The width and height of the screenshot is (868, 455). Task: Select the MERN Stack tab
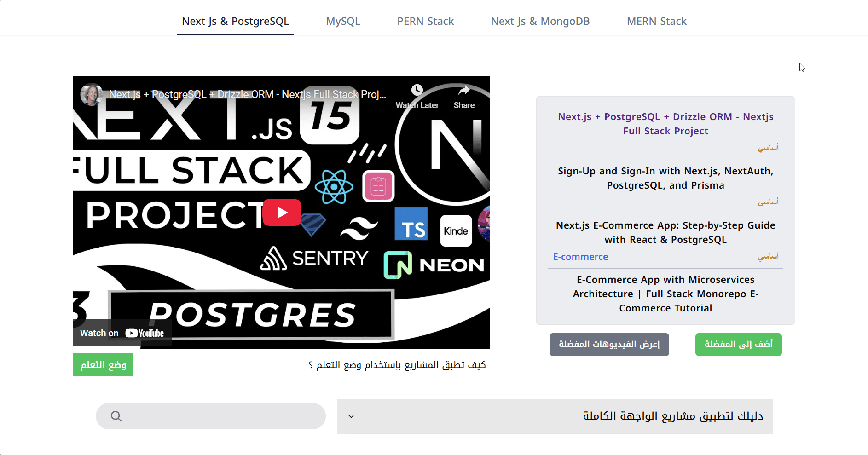[x=656, y=22]
